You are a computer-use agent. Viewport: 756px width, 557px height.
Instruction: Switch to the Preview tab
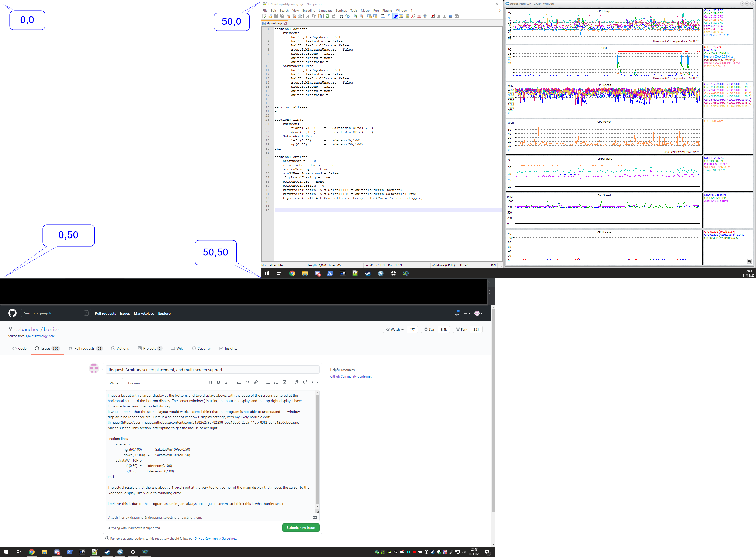coord(134,383)
